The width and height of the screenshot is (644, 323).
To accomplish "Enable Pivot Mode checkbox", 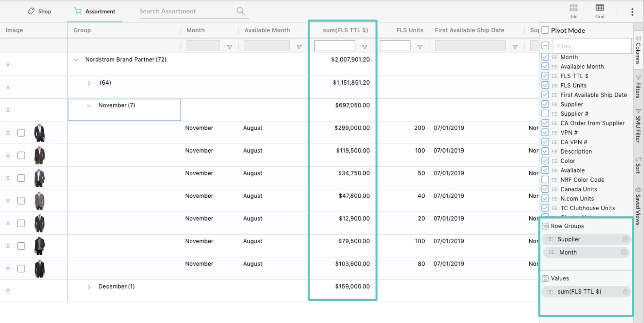I will click(545, 30).
